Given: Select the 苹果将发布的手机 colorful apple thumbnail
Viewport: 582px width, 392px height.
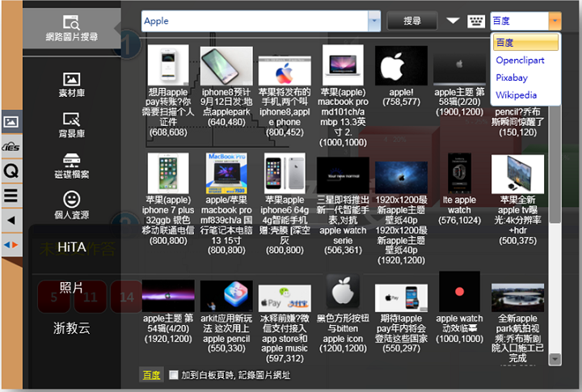Looking at the screenshot, I should point(285,70).
